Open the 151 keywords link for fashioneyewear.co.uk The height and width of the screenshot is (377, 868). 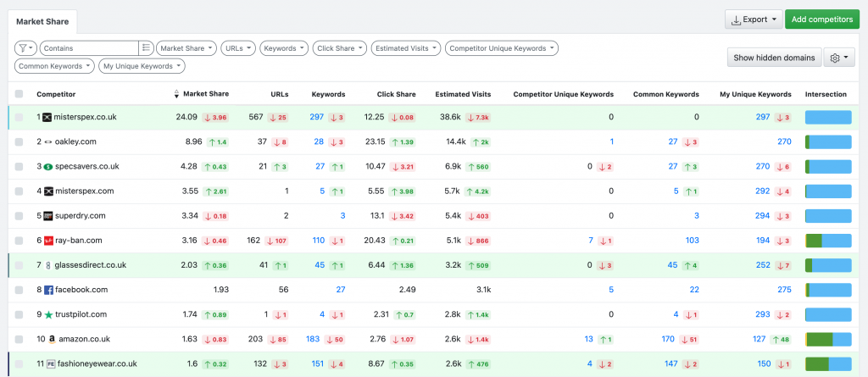pyautogui.click(x=318, y=363)
